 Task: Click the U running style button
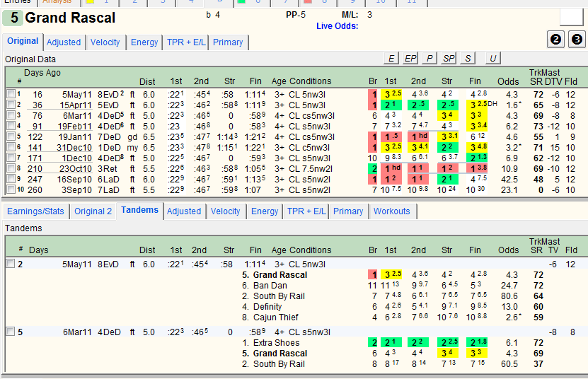(492, 59)
